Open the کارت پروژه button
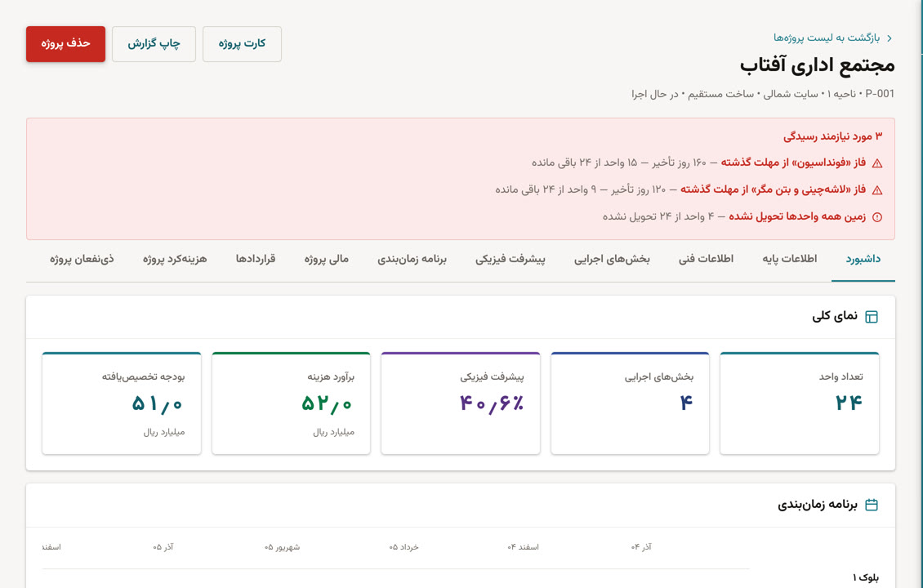 [x=242, y=43]
